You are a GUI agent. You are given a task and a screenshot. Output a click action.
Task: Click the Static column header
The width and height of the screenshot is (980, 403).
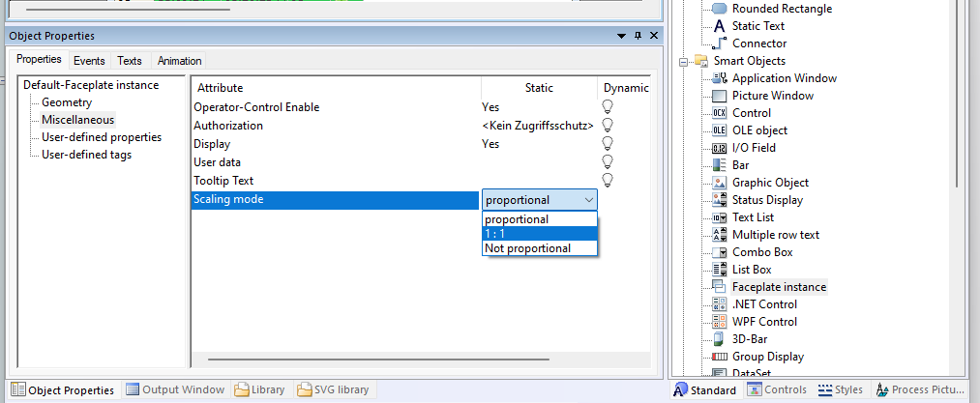pyautogui.click(x=539, y=88)
